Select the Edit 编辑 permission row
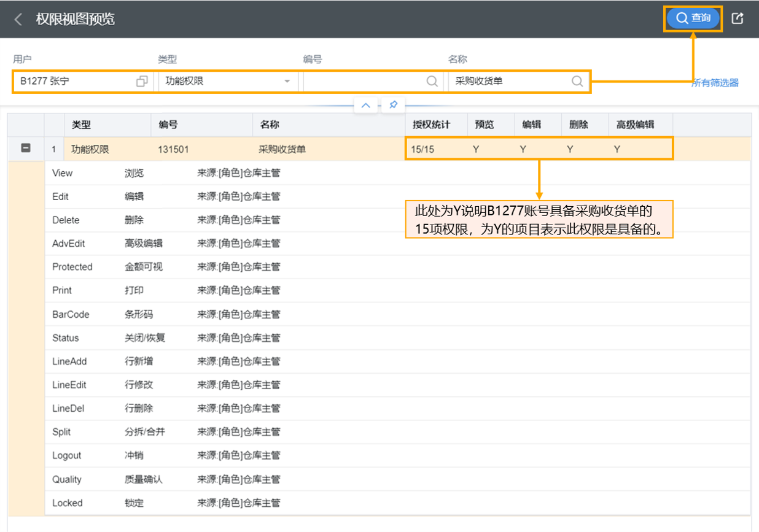The width and height of the screenshot is (759, 532). (397, 196)
